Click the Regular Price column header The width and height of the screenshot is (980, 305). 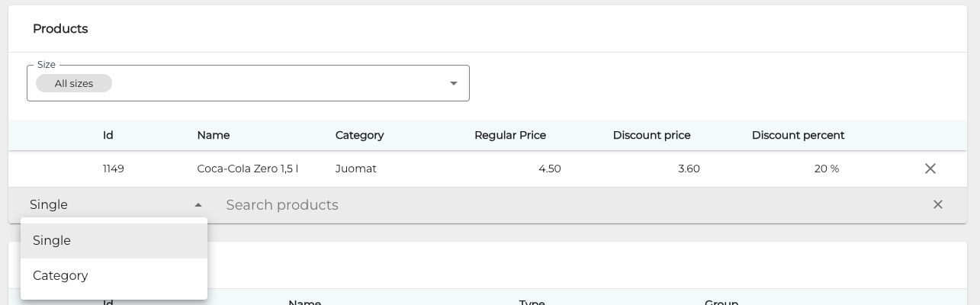point(510,135)
